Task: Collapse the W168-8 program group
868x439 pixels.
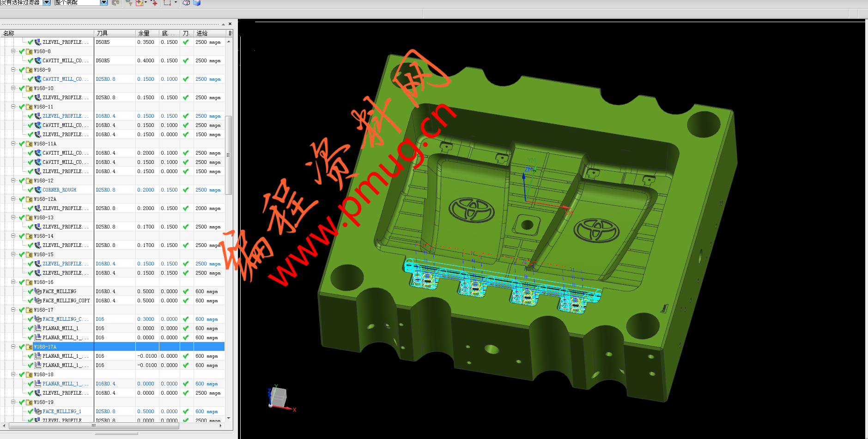Action: point(13,51)
